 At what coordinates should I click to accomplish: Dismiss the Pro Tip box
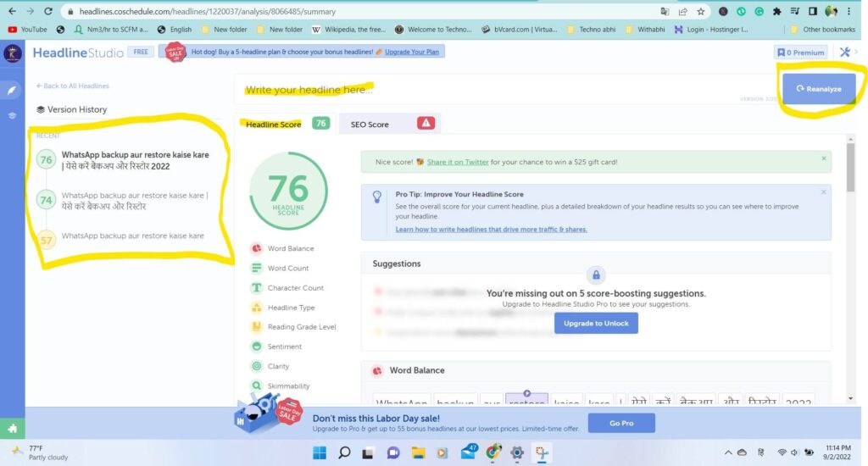pos(824,192)
